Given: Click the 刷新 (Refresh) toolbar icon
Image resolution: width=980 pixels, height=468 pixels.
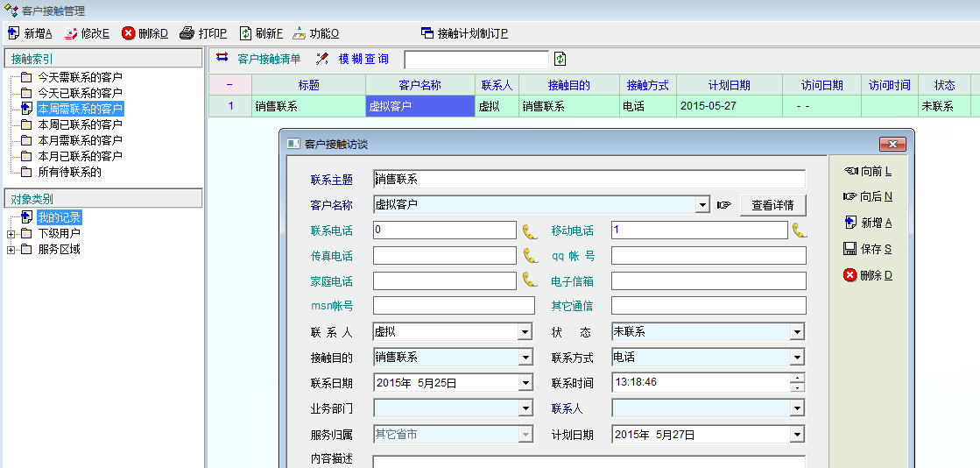Looking at the screenshot, I should click(246, 33).
